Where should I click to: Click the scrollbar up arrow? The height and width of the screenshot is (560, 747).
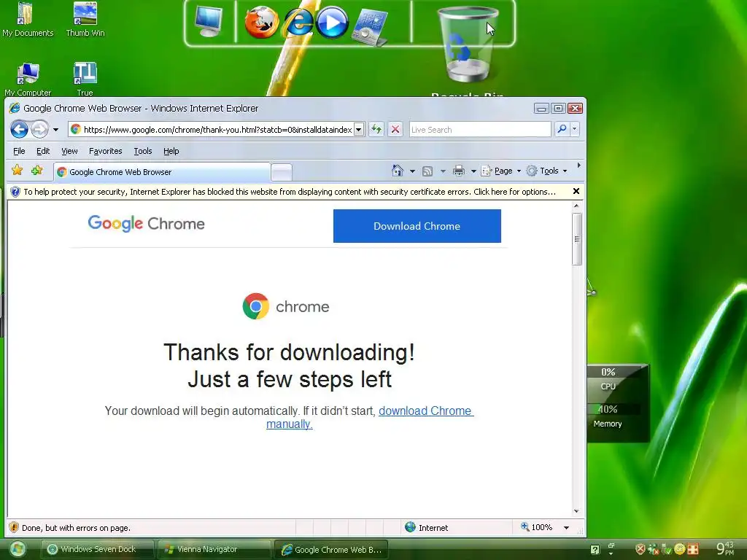(x=576, y=206)
